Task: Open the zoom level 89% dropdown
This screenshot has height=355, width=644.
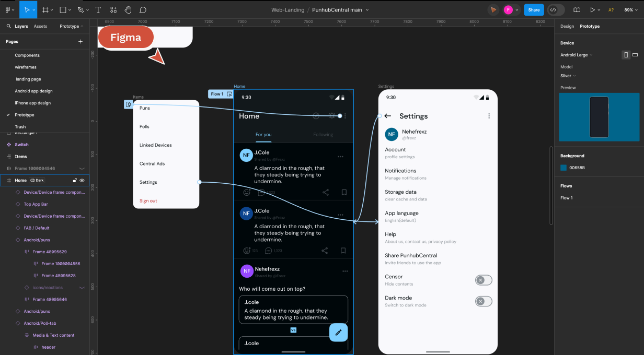Action: [x=630, y=9]
